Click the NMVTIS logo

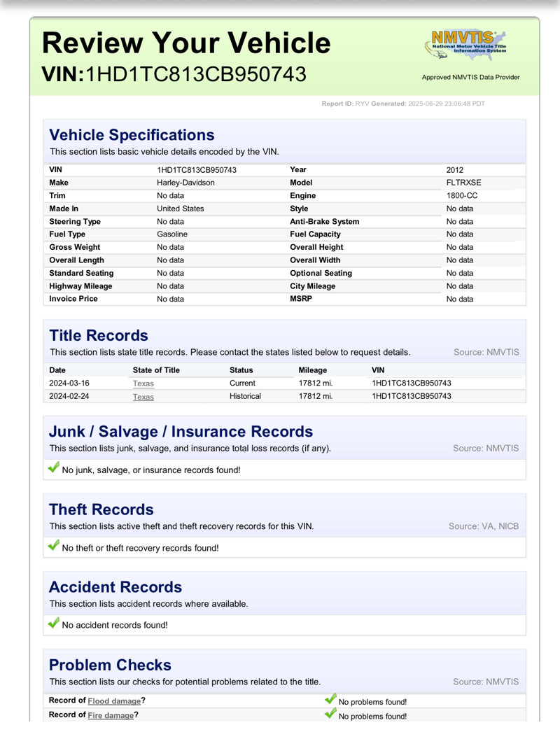tap(465, 45)
